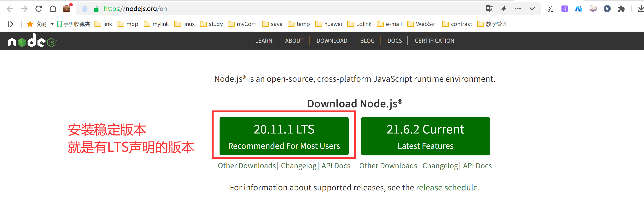Reload the nodejs.org page
The width and height of the screenshot is (644, 205).
tap(39, 9)
